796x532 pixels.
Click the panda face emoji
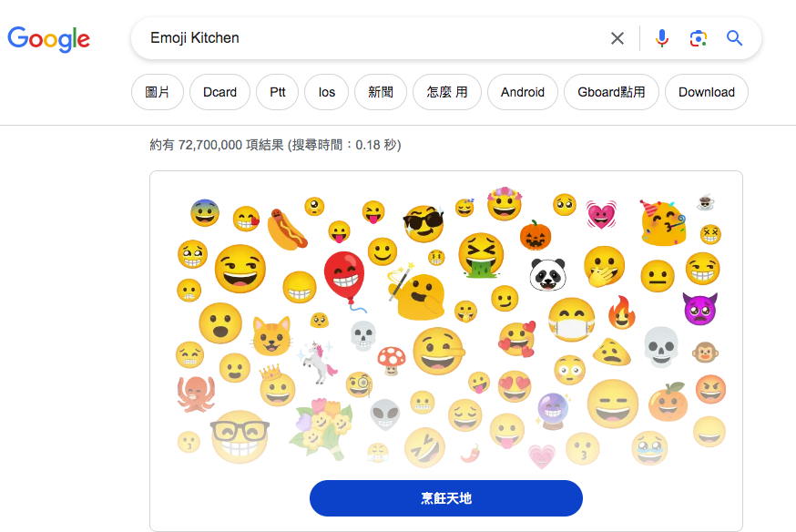(547, 274)
